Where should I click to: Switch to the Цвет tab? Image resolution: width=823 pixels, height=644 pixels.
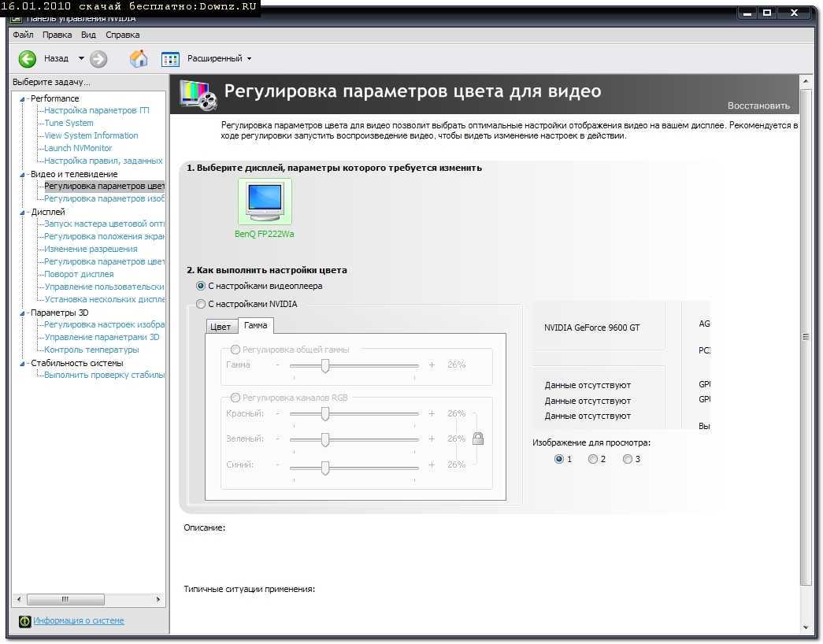pyautogui.click(x=221, y=327)
